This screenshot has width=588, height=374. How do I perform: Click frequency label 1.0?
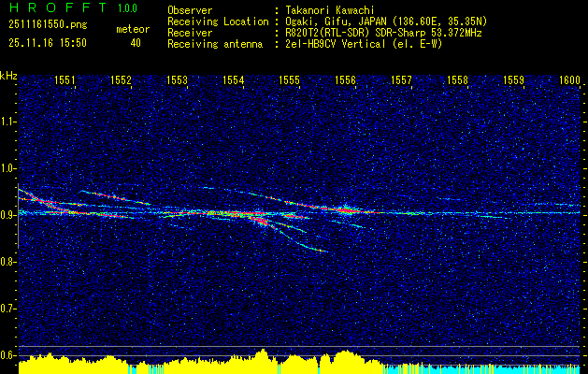(x=7, y=168)
